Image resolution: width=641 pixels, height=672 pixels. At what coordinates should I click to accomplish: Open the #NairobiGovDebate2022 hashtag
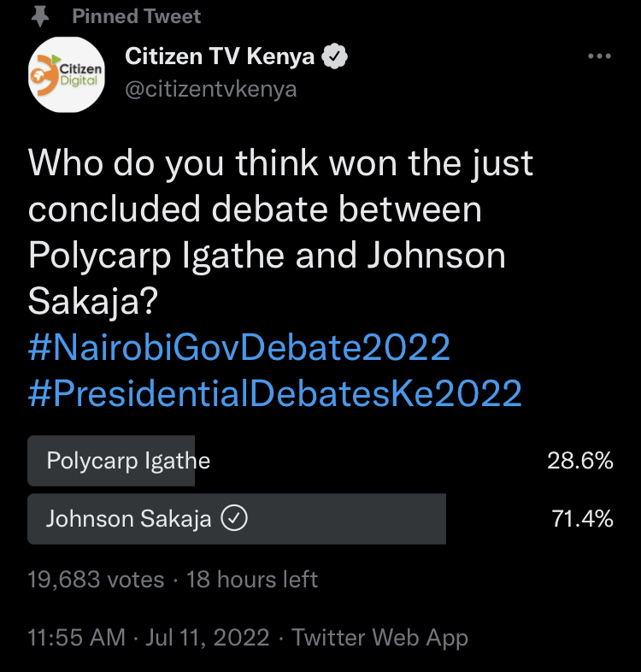(239, 348)
